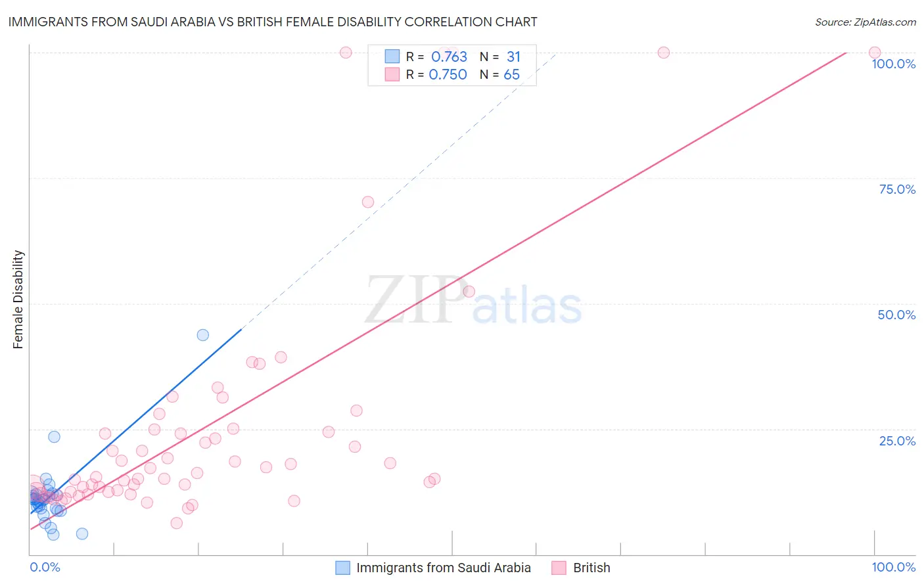Click the 0.0% x-axis label
The width and height of the screenshot is (924, 586).
coord(45,567)
